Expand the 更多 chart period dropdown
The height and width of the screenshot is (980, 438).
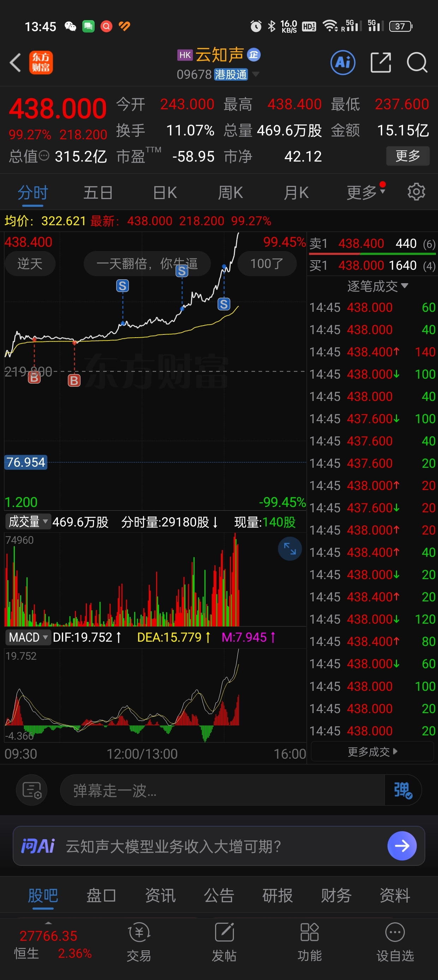coord(366,192)
